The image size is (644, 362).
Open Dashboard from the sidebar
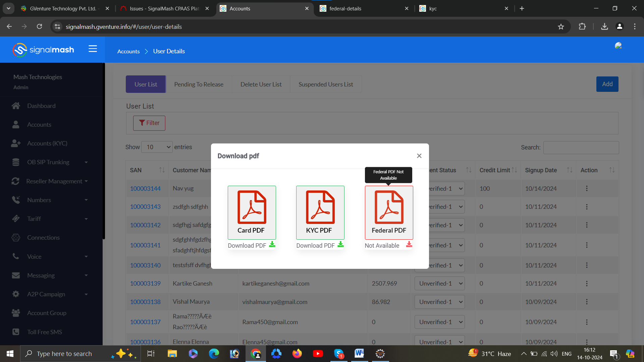[x=41, y=106]
